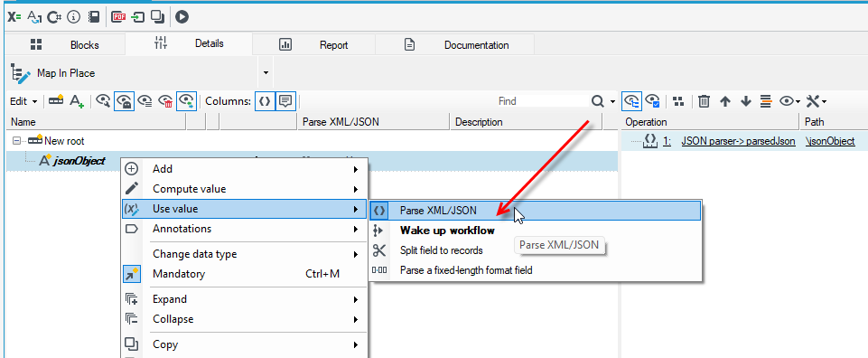The height and width of the screenshot is (358, 868).
Task: Open the Compute value submenu
Action: [244, 189]
